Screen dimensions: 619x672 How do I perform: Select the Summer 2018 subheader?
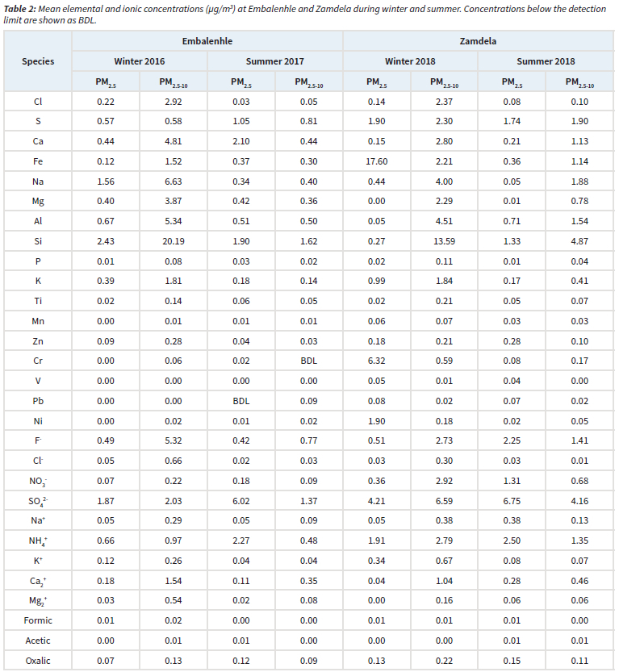(x=546, y=61)
